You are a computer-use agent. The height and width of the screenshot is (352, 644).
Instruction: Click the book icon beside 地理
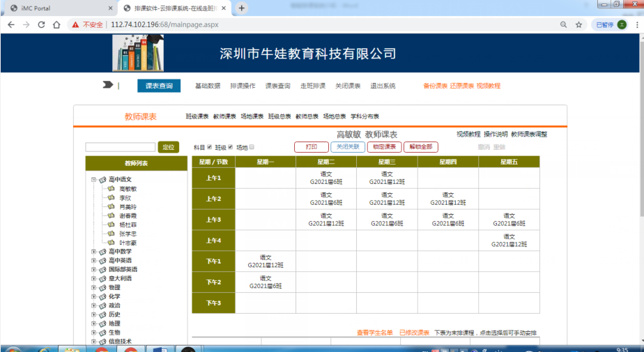coord(102,323)
